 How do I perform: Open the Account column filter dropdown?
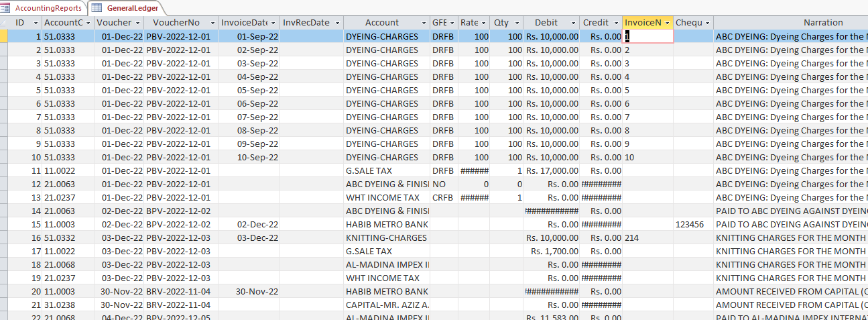point(424,23)
